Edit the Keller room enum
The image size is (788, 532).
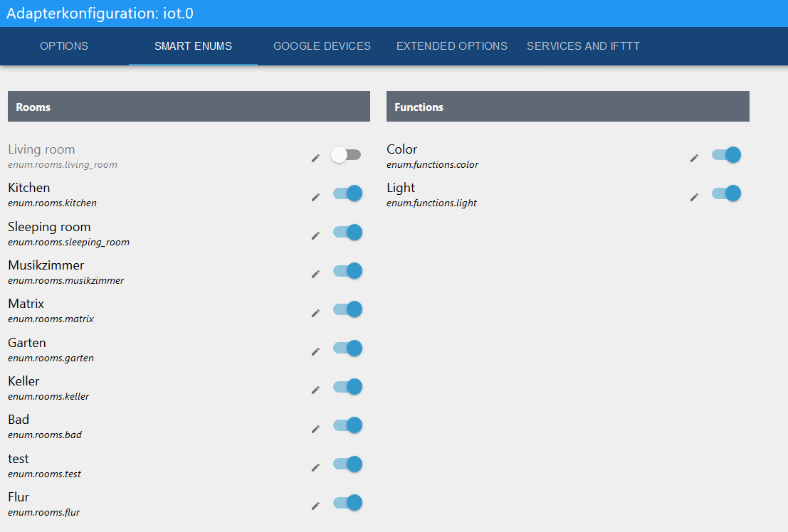tap(315, 390)
